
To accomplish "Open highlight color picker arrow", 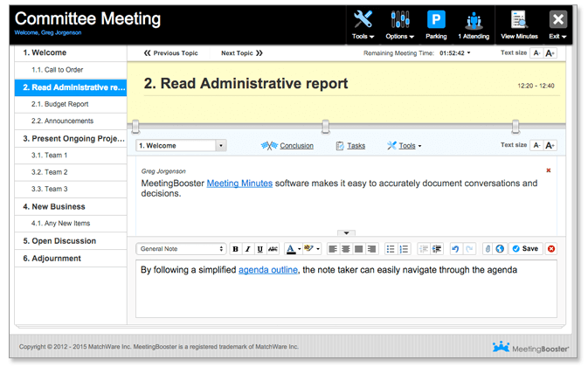I will point(318,249).
